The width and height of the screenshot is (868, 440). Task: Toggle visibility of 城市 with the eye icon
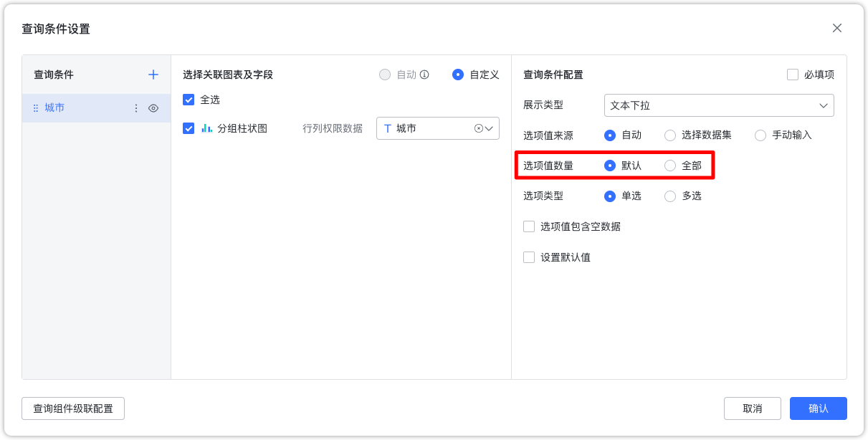tap(153, 107)
